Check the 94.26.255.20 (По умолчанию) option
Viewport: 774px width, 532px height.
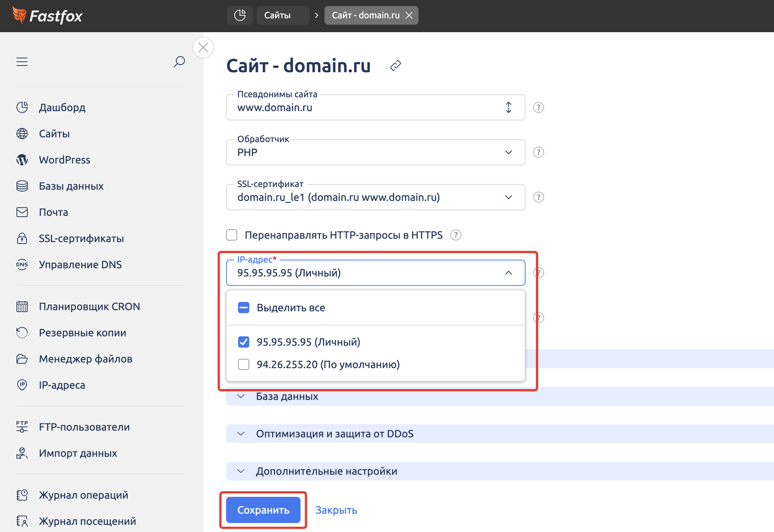[x=244, y=364]
